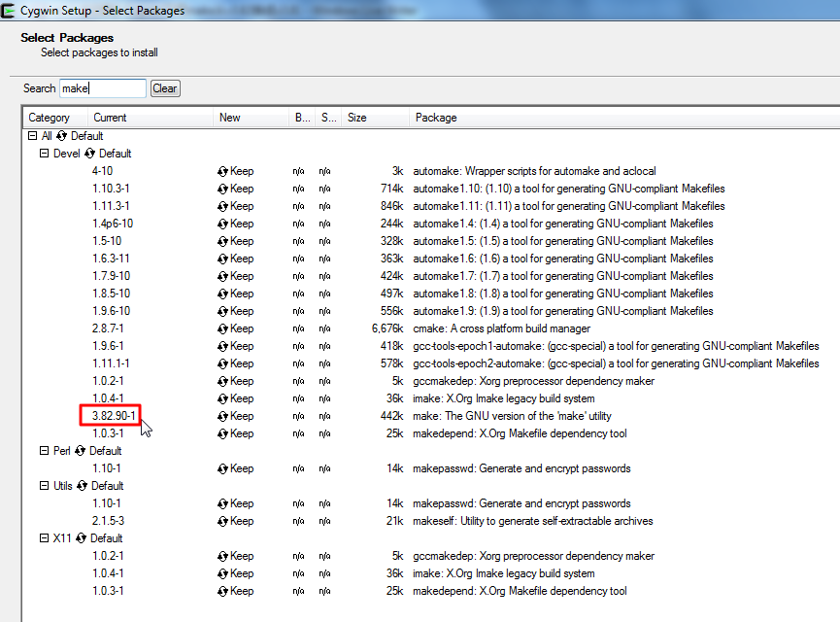Click the New column header
The image size is (840, 622).
pos(251,118)
